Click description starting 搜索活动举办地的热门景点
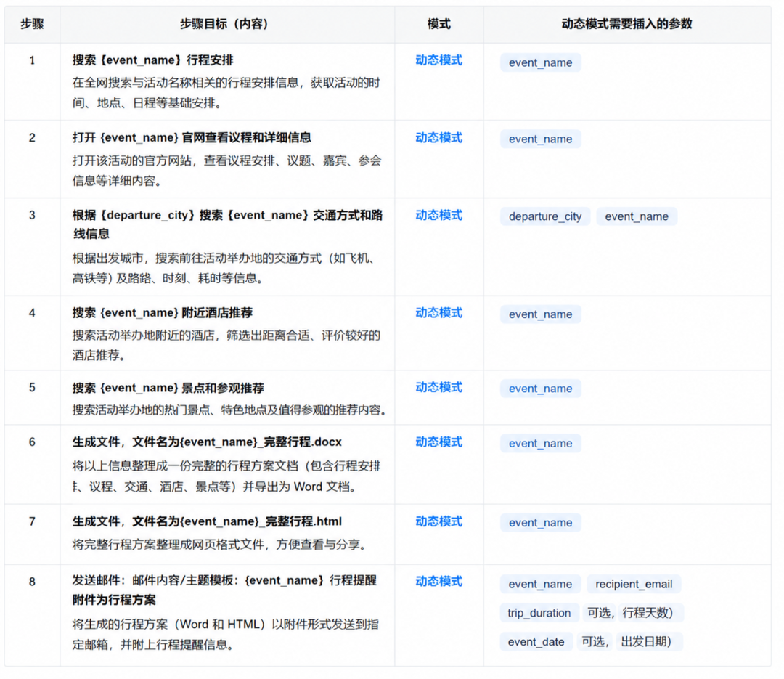 click(229, 410)
